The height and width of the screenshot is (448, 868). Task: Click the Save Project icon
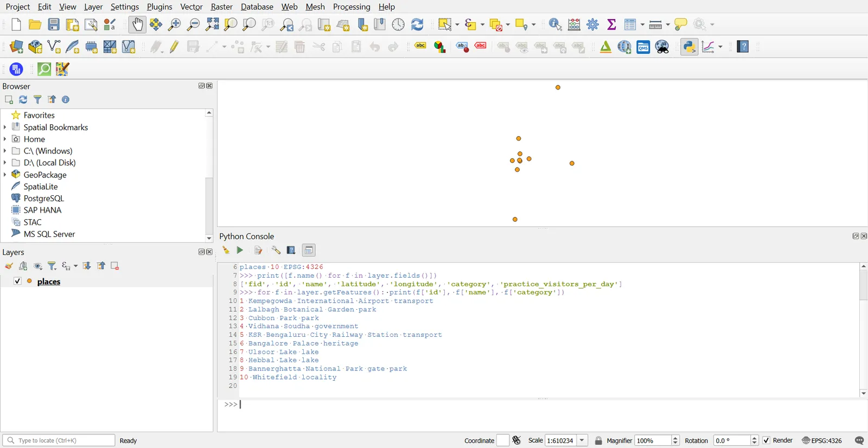(54, 24)
